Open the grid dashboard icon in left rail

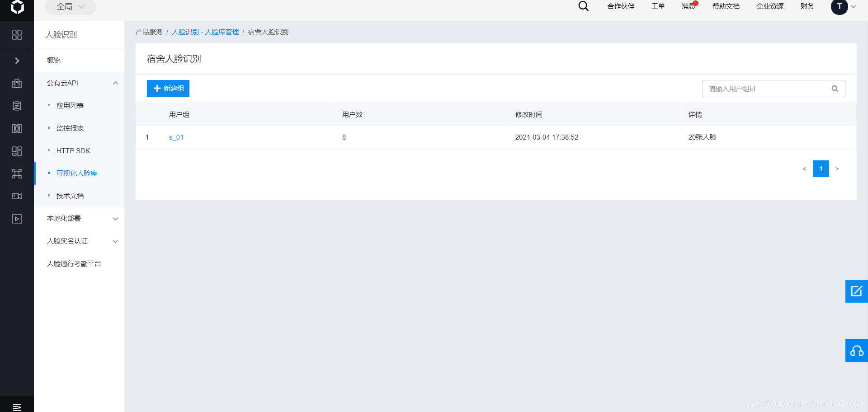pyautogui.click(x=17, y=35)
